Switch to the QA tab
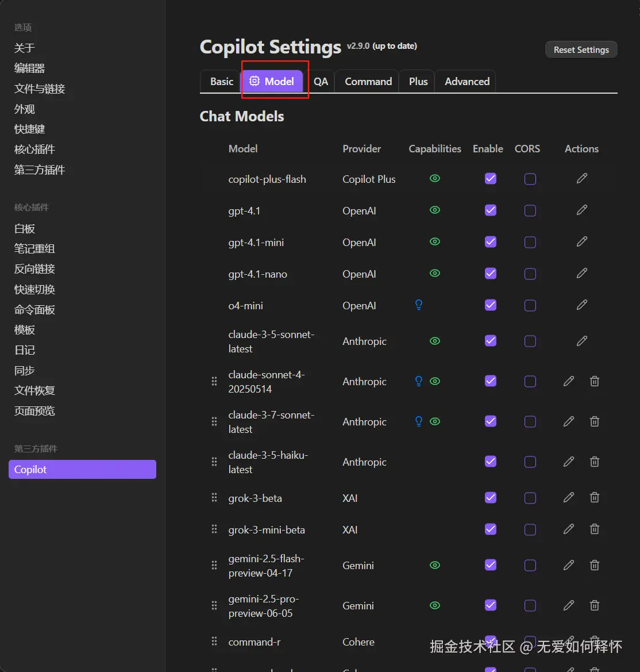640x672 pixels. pyautogui.click(x=321, y=82)
